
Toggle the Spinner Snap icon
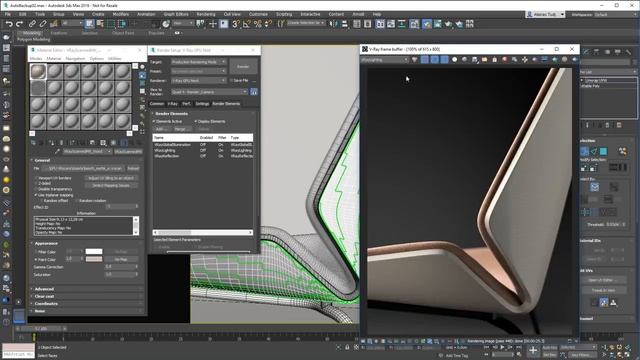[268, 24]
